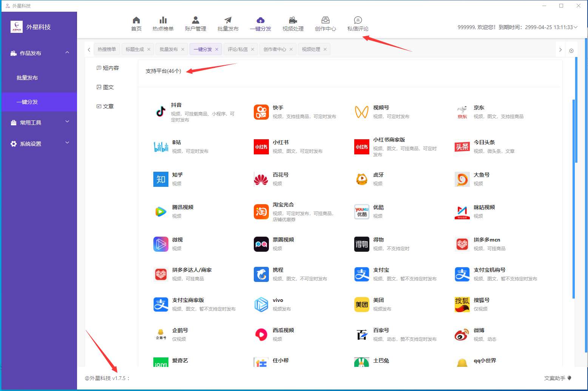Switch to the 评论/私信 tab

point(238,49)
